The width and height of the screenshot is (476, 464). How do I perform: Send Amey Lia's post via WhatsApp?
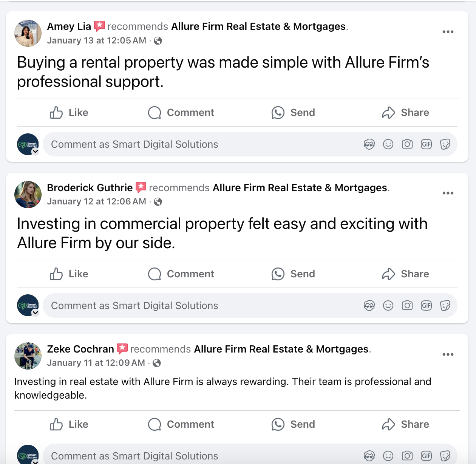(x=293, y=113)
